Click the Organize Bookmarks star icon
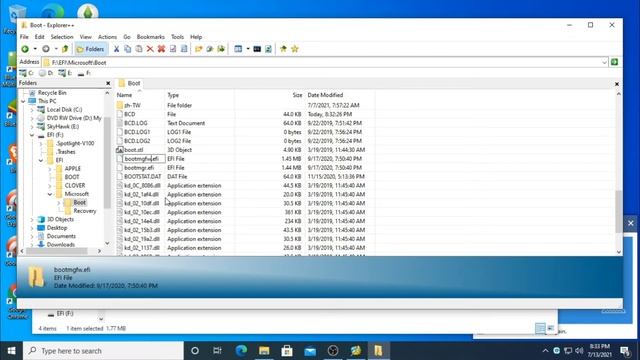 tap(295, 49)
